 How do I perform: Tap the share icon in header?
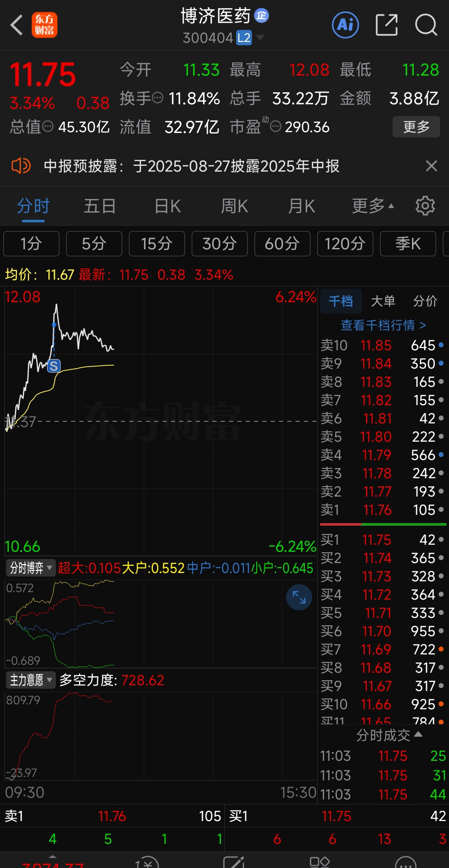tap(387, 25)
